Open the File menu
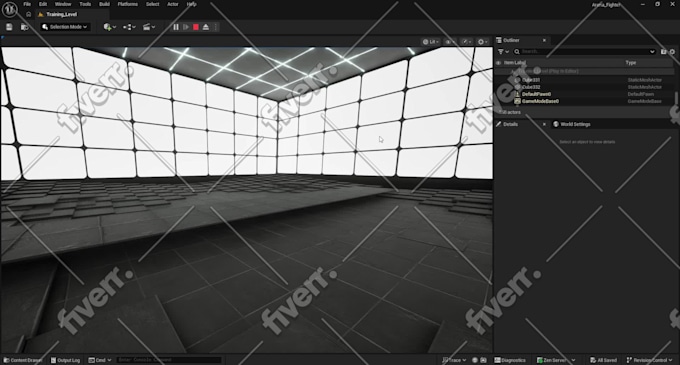 pyautogui.click(x=27, y=4)
